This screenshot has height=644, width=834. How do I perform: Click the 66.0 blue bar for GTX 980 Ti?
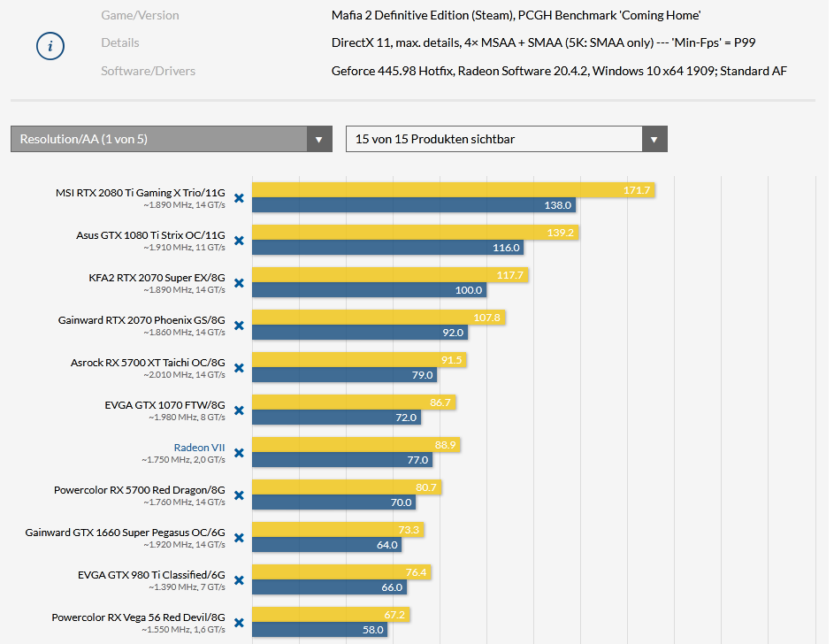pos(329,587)
